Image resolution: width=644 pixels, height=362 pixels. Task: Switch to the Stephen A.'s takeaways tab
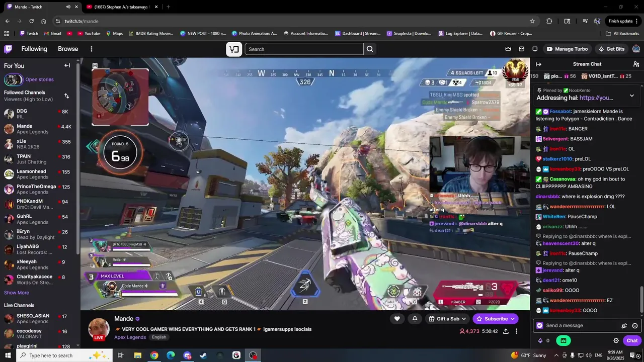click(121, 7)
